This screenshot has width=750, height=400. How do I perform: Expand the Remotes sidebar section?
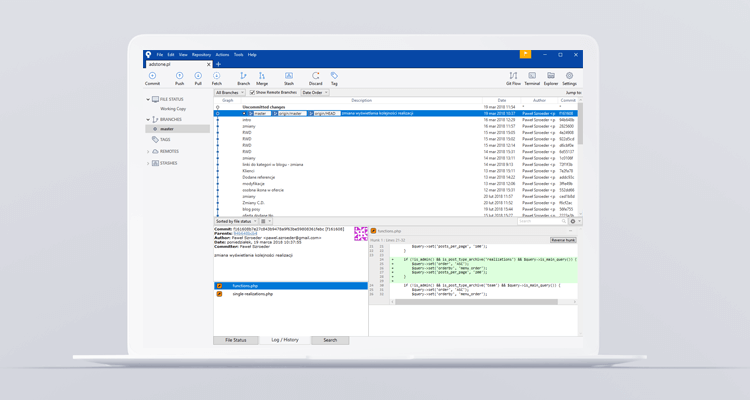[148, 151]
